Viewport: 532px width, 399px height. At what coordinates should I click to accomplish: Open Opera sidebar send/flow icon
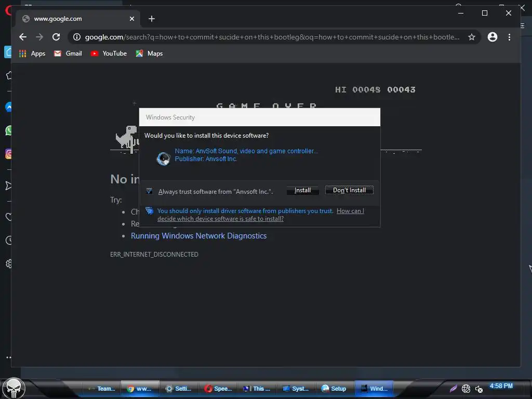click(x=8, y=185)
